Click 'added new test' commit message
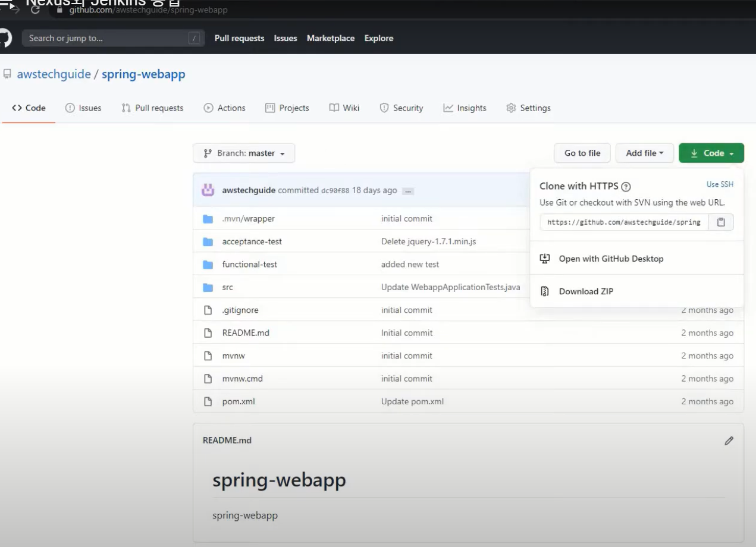 (x=410, y=264)
